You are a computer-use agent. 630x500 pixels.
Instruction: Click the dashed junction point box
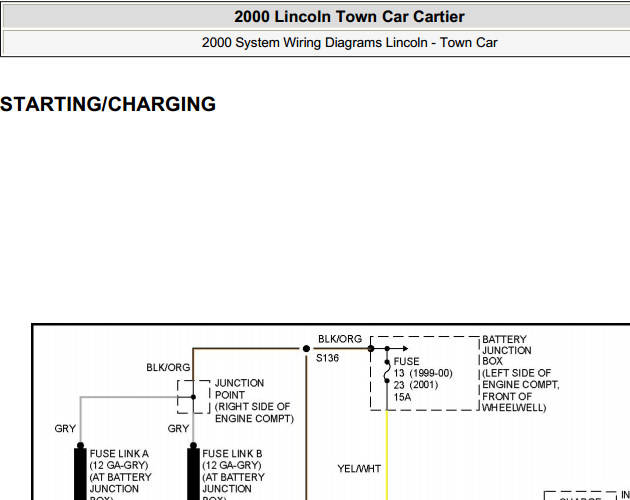tap(193, 397)
